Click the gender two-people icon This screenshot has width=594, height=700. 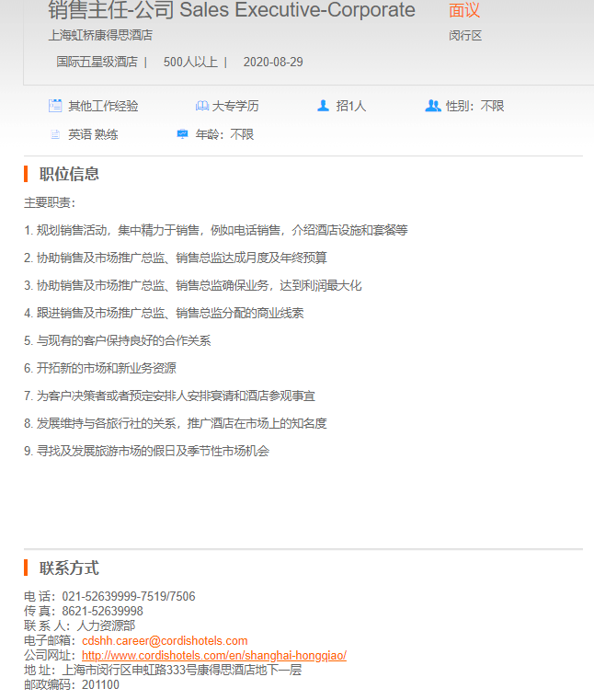pyautogui.click(x=433, y=106)
